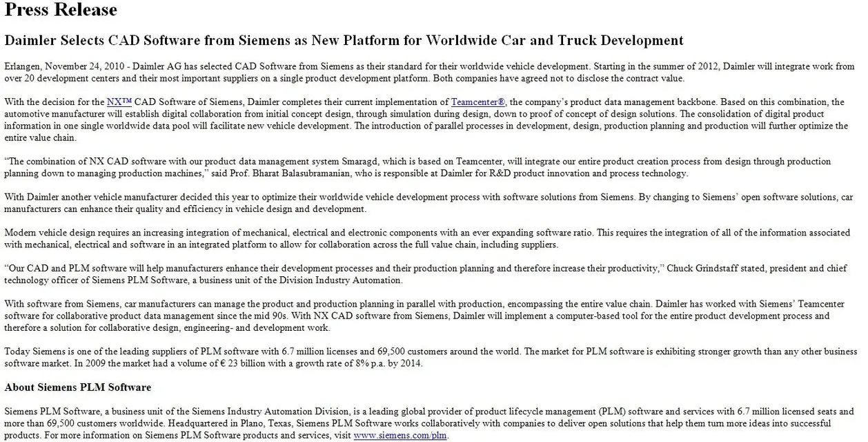The height and width of the screenshot is (442, 868).
Task: Click the "About Siemens PLM Software" subheading
Action: tap(77, 387)
